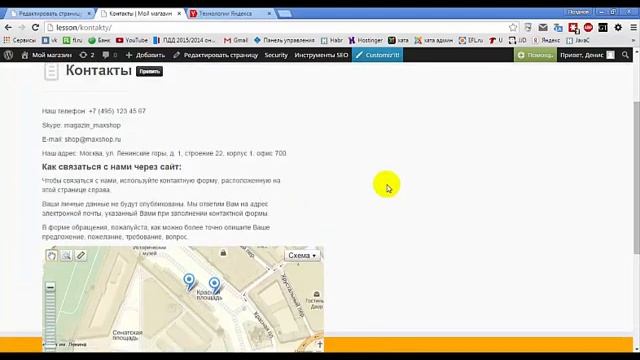640x360 pixels.
Task: Click the Контакты page heading
Action: click(x=98, y=70)
